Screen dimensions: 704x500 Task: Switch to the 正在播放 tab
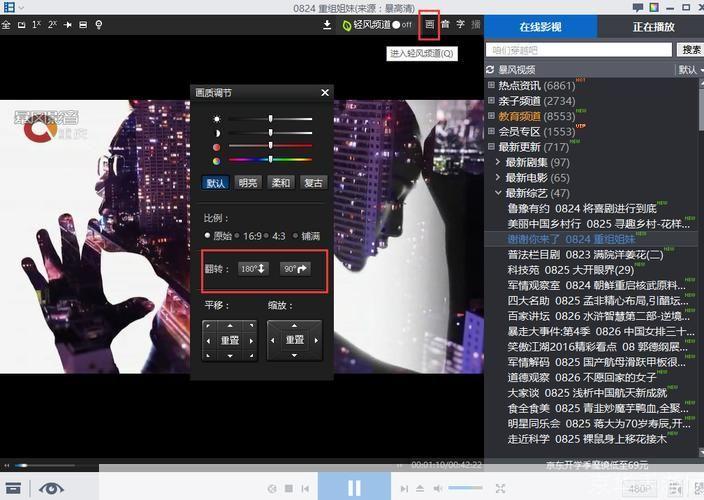click(x=654, y=27)
